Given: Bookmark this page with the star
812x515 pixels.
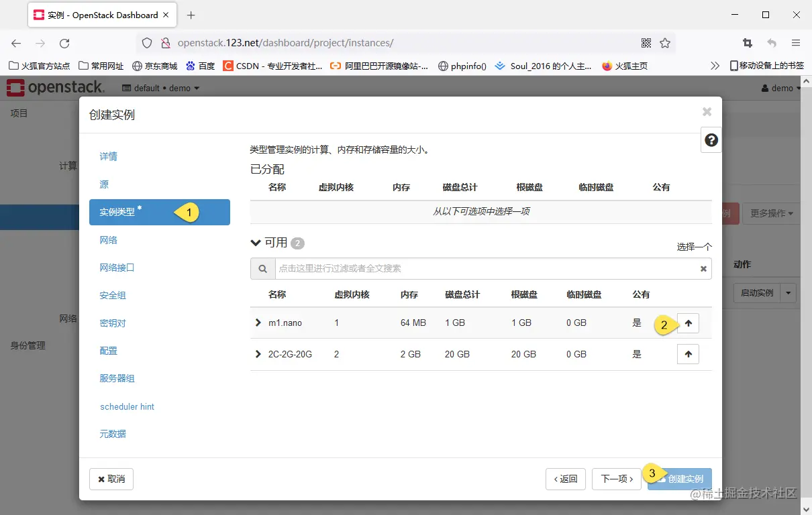Looking at the screenshot, I should point(665,43).
